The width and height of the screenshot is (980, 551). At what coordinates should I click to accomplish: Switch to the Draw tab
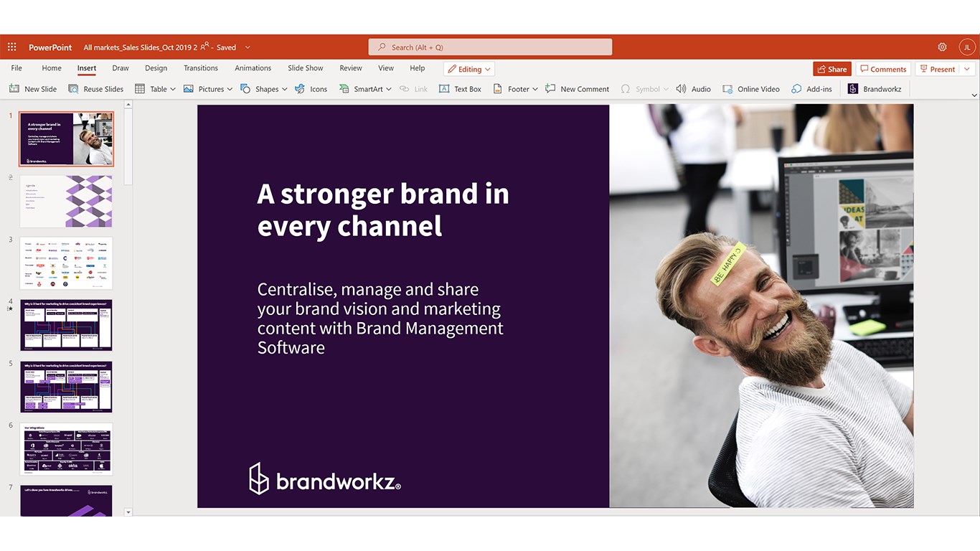pos(121,68)
